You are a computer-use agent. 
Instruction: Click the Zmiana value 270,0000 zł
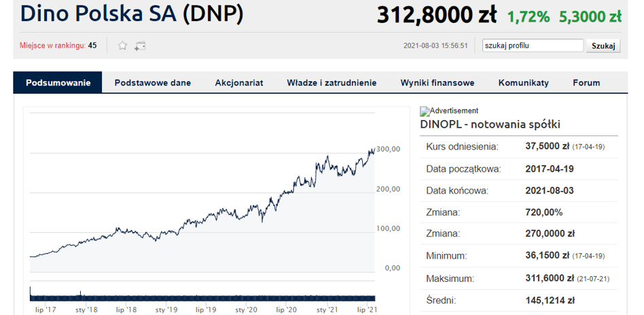(550, 234)
